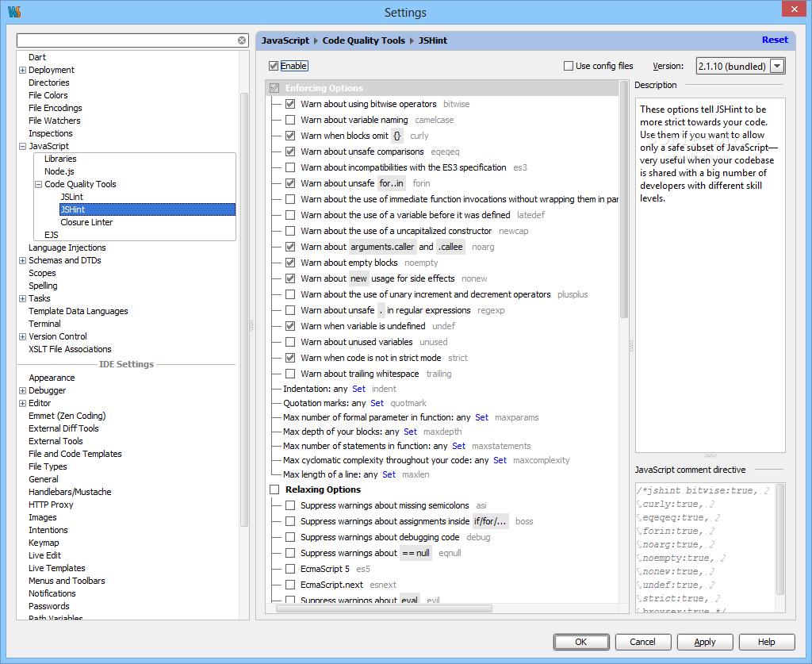Open the Inspections settings page
Viewport: 812px width, 664px height.
50,133
